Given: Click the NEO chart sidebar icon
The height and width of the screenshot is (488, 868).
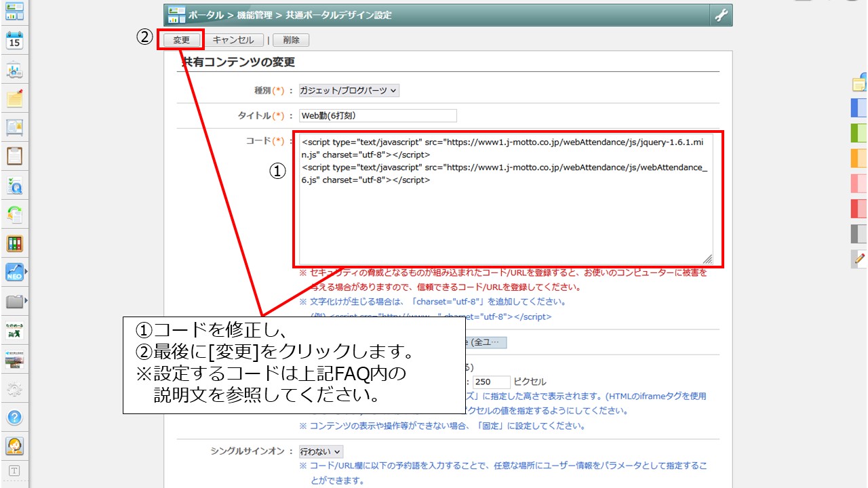Looking at the screenshot, I should click(x=14, y=272).
